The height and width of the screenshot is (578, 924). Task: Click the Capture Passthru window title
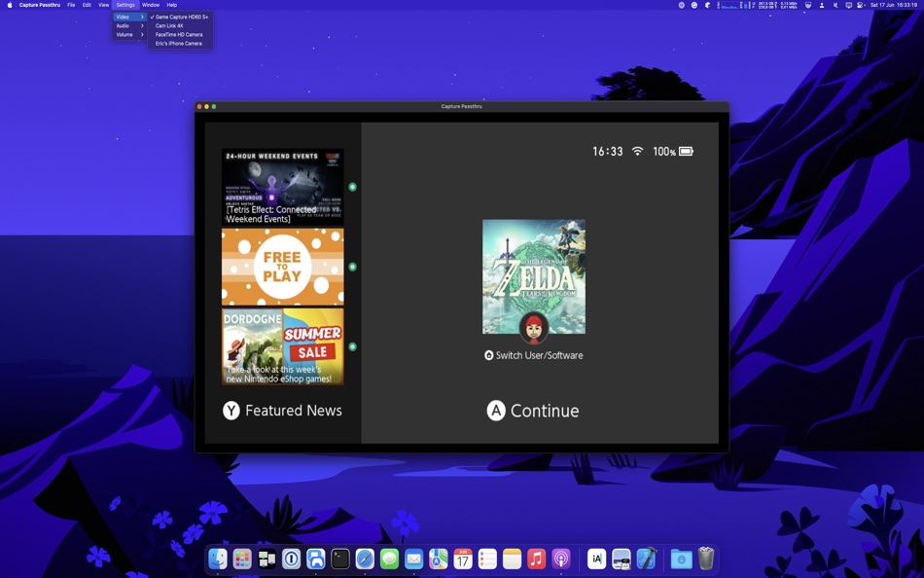coord(461,107)
